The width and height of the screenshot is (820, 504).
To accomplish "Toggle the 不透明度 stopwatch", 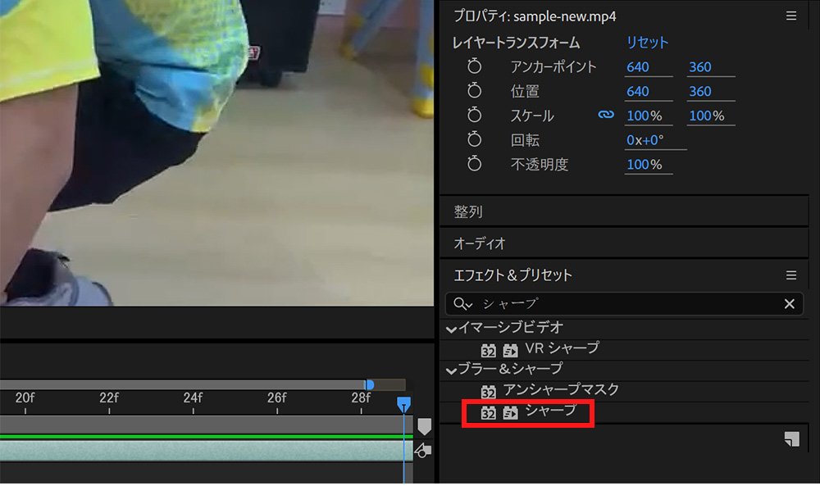I will coord(474,164).
